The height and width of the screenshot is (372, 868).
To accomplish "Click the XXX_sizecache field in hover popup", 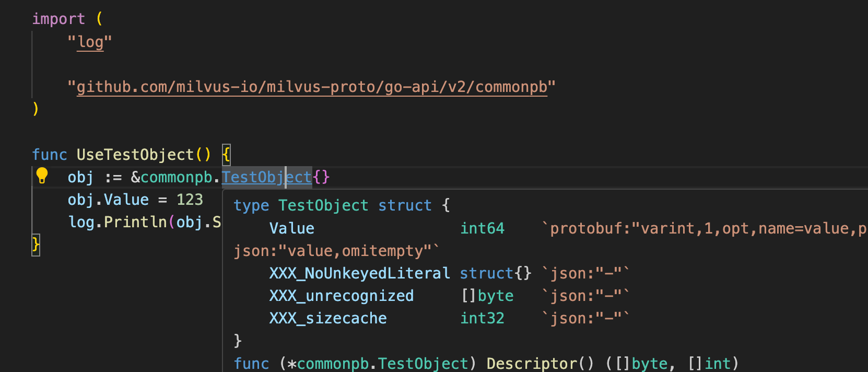I will click(x=328, y=318).
